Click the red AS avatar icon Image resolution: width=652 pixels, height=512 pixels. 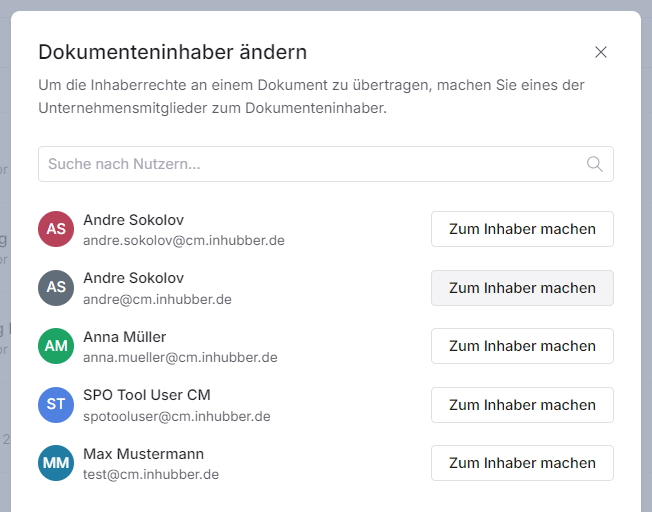[x=56, y=229]
